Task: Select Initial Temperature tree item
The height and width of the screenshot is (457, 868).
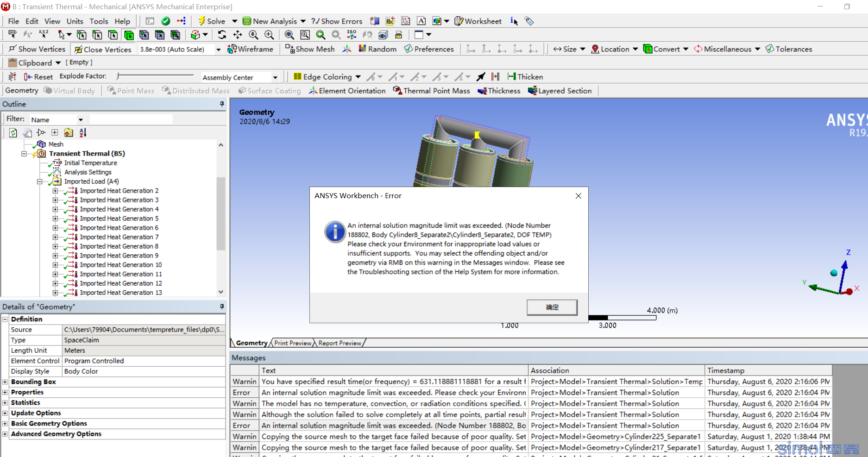Action: tap(90, 163)
